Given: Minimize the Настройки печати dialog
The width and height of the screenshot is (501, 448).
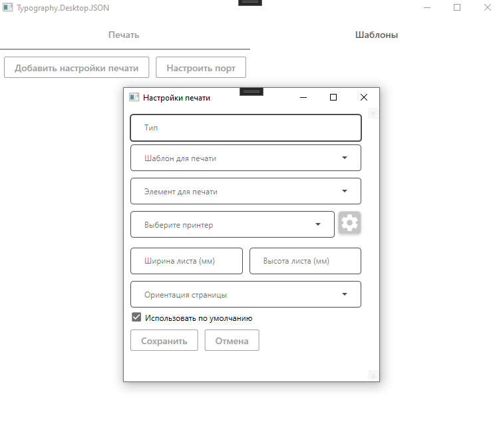Looking at the screenshot, I should coord(303,97).
